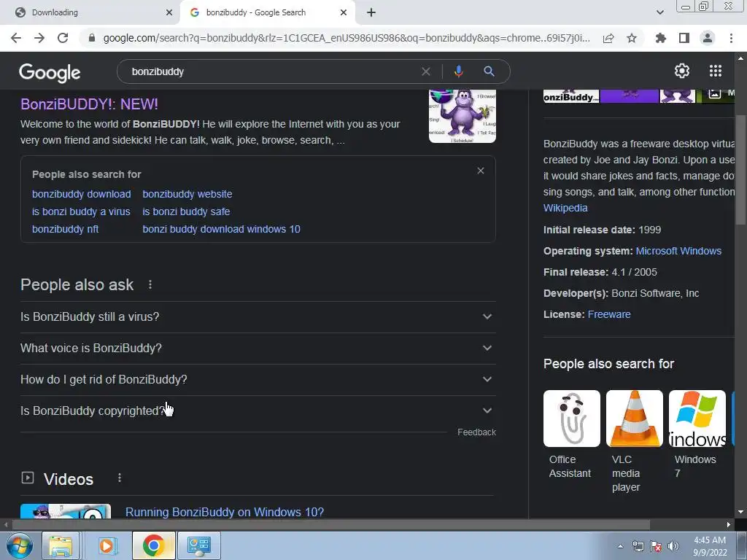Expand 'Is BonziBuddy still a virus?'
This screenshot has height=560, width=747.
[258, 316]
